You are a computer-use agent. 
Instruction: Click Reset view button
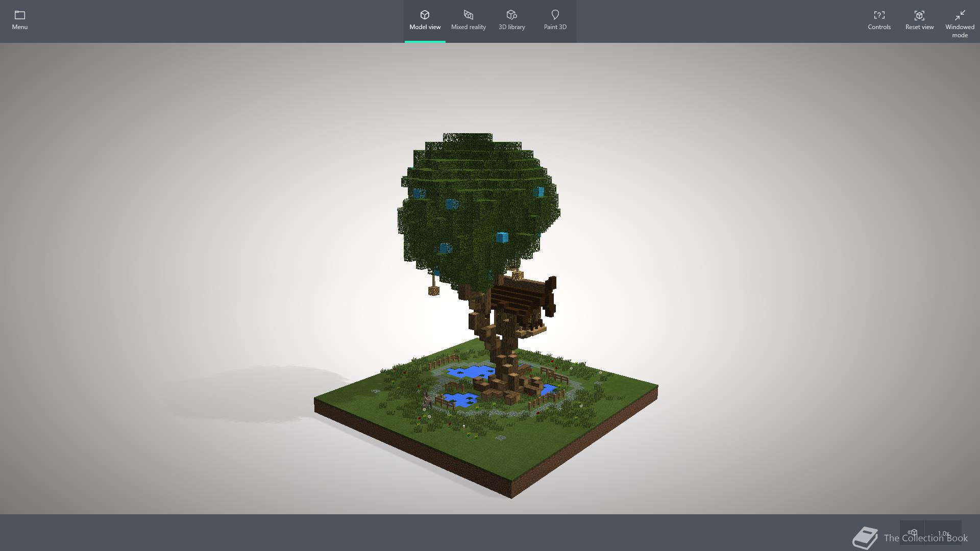(919, 20)
